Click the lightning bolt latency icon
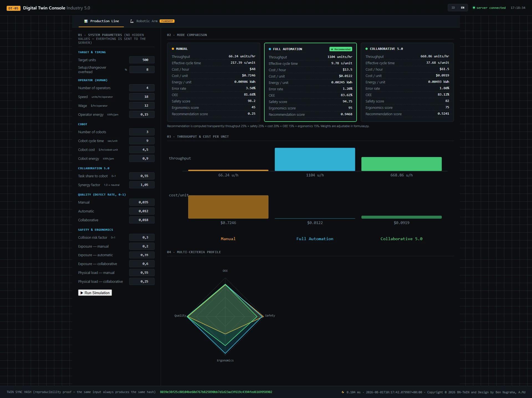This screenshot has width=532, height=398. click(x=343, y=392)
